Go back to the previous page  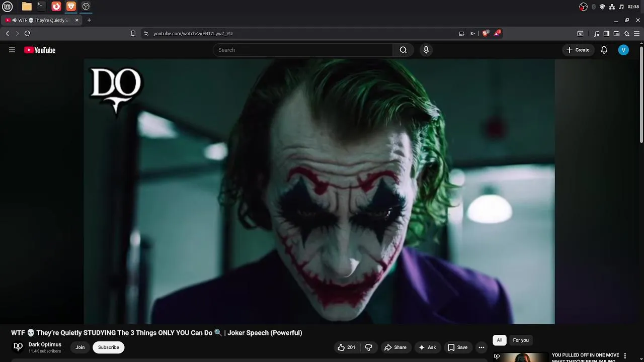point(8,33)
